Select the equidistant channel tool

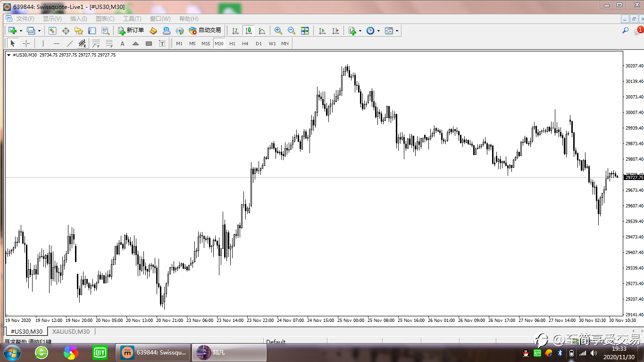click(83, 43)
